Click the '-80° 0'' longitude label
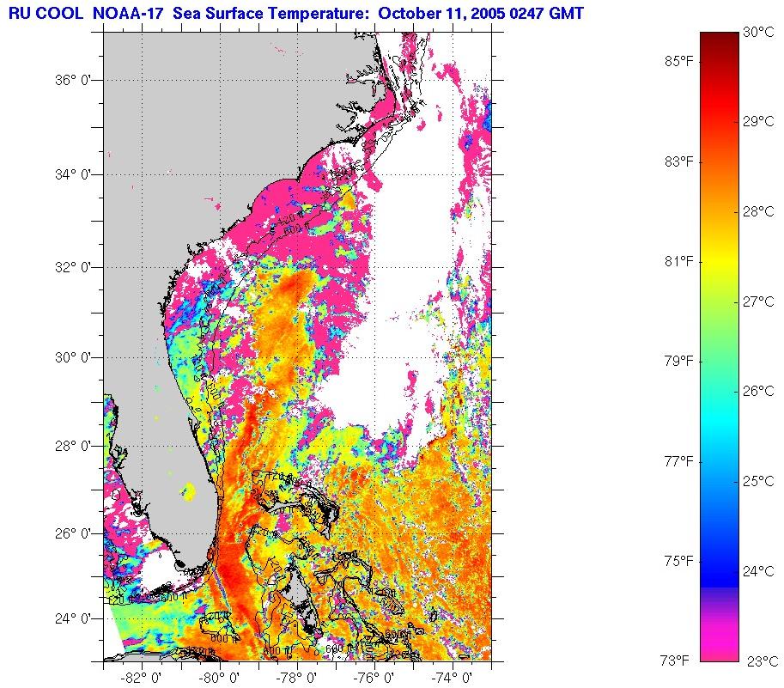Screen dimensions: 784x688 [x=220, y=679]
